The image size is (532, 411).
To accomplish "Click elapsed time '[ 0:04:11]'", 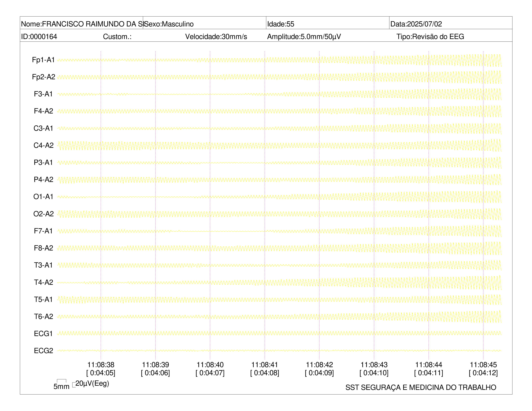I will (429, 373).
